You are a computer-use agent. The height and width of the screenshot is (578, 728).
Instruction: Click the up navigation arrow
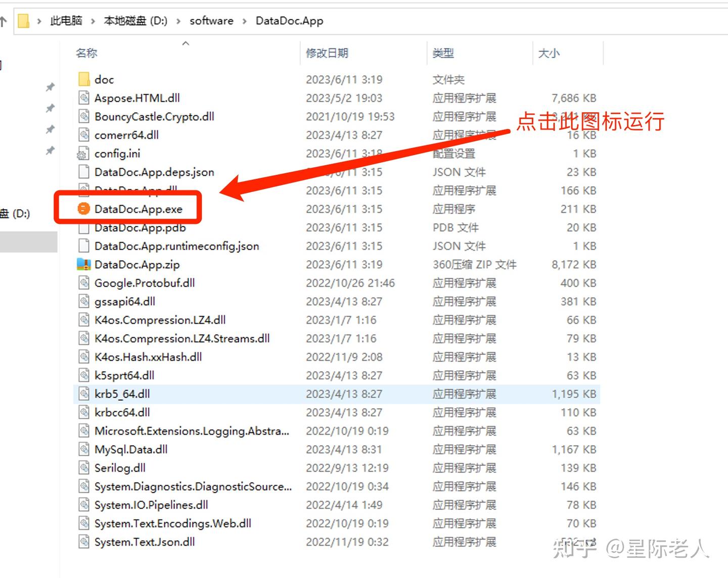pos(4,21)
